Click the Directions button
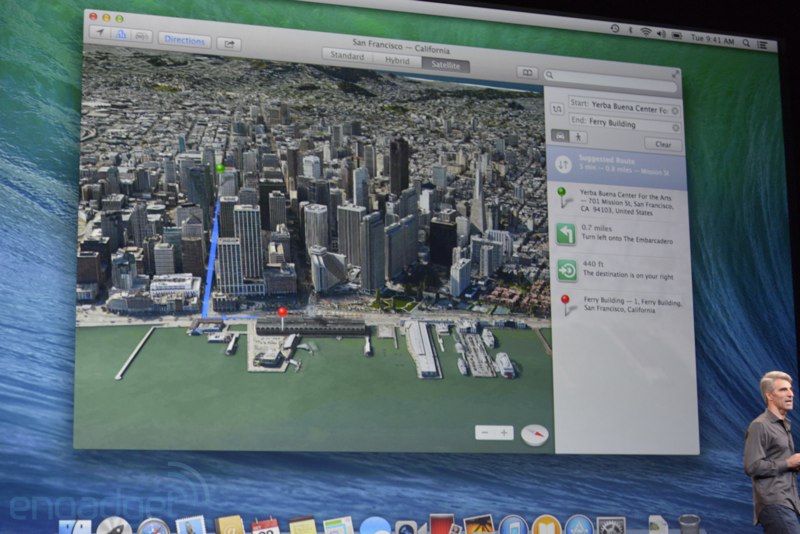800x534 pixels. [x=185, y=40]
